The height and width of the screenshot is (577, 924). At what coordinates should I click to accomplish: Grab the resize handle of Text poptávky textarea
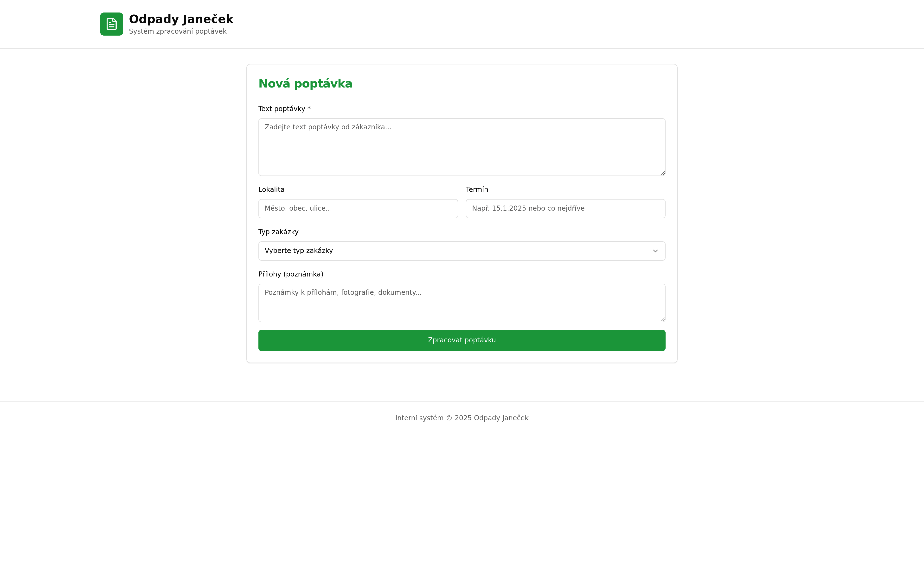[x=663, y=173]
